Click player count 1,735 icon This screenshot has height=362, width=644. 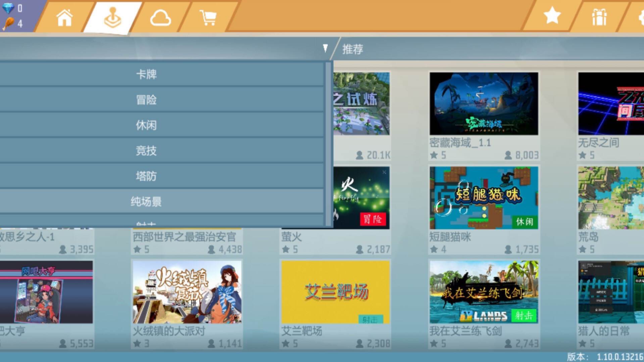point(508,249)
